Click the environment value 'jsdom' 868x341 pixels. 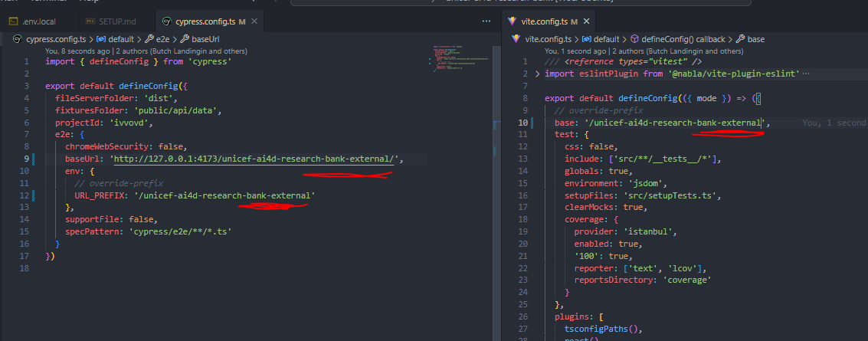click(x=647, y=183)
